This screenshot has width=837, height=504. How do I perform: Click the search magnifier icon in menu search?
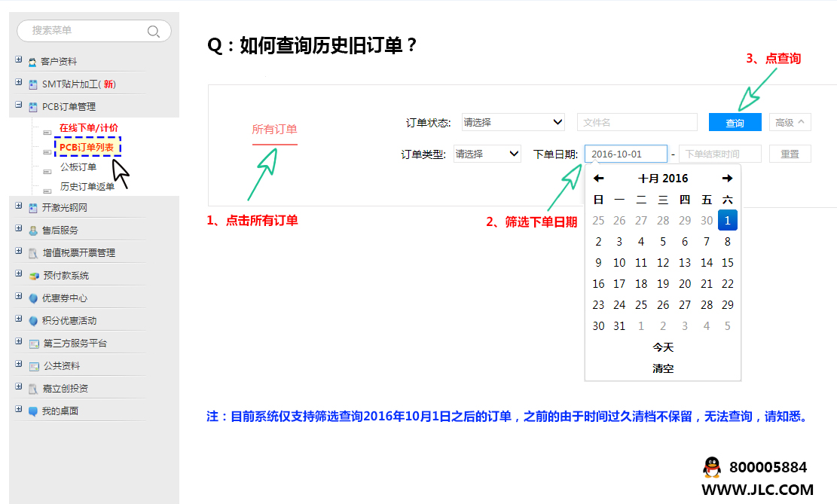153,31
